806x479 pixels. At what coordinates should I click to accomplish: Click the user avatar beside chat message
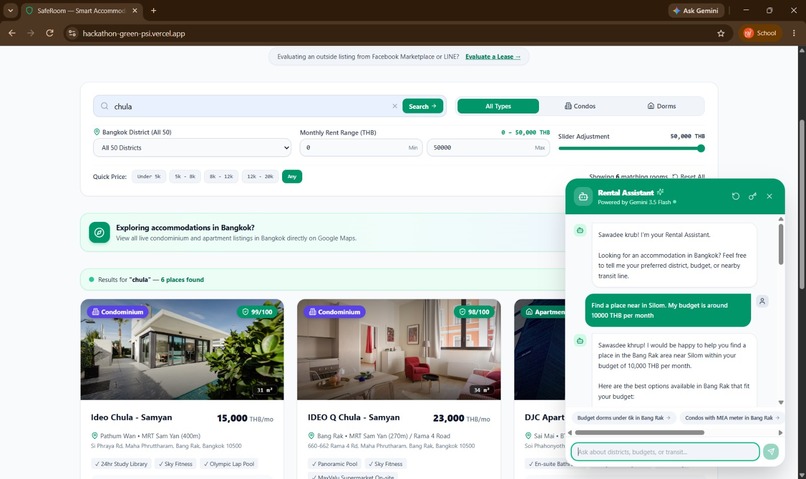(x=762, y=301)
